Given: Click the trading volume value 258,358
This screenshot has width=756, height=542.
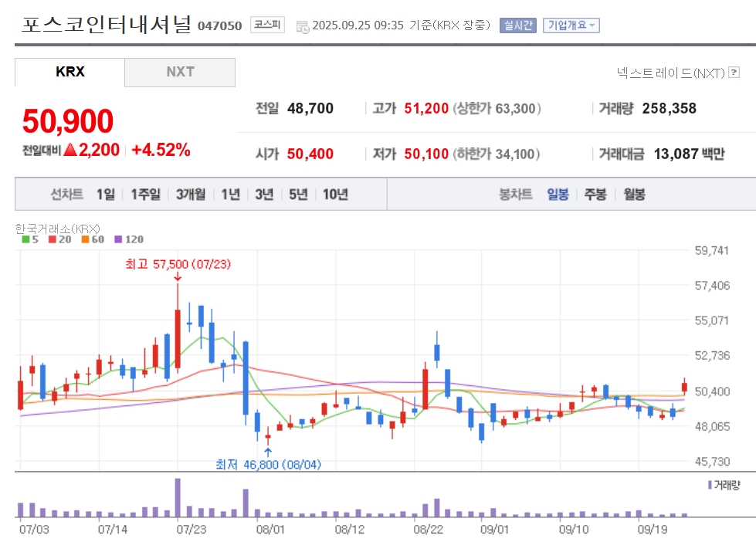Looking at the screenshot, I should [x=670, y=109].
